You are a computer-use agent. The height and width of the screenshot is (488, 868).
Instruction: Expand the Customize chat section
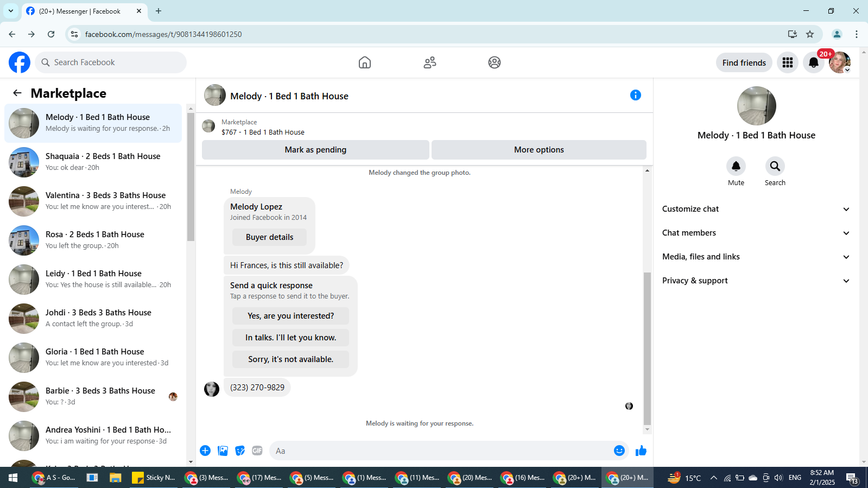[x=756, y=209]
